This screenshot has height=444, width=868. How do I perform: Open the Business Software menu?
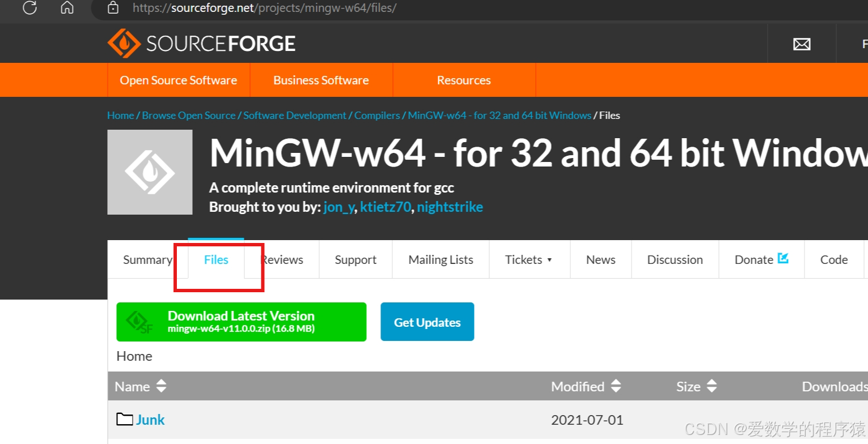321,80
